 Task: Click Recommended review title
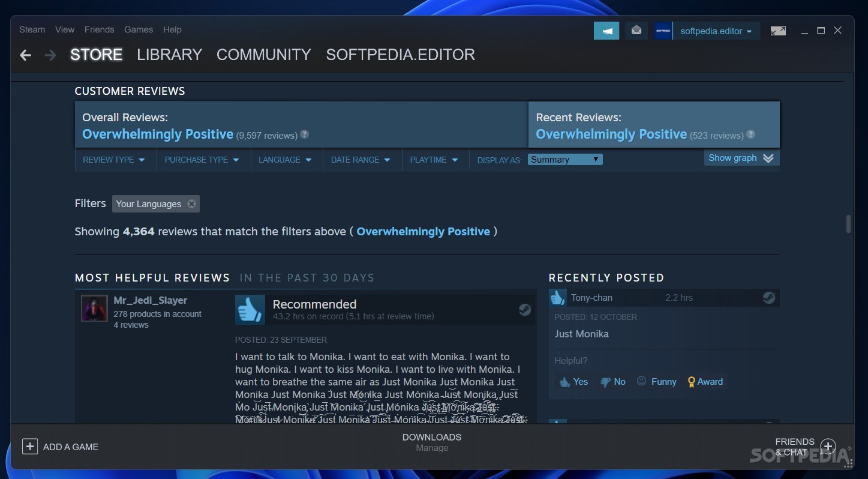click(x=314, y=304)
